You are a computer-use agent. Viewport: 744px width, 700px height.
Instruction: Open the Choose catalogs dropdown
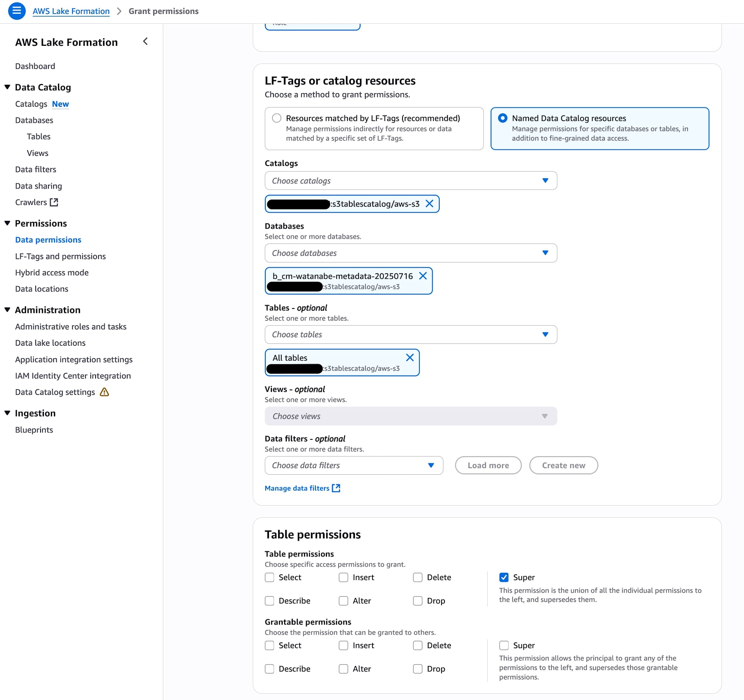pyautogui.click(x=411, y=181)
